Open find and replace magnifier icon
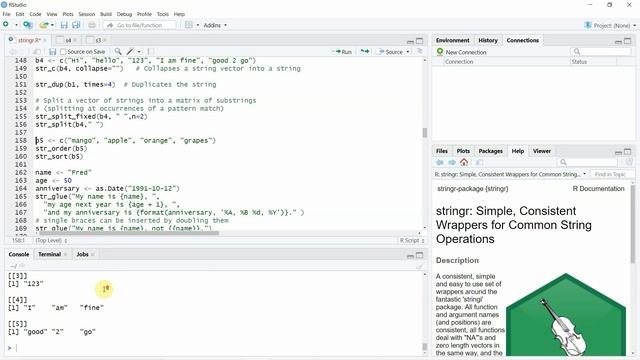 click(118, 51)
